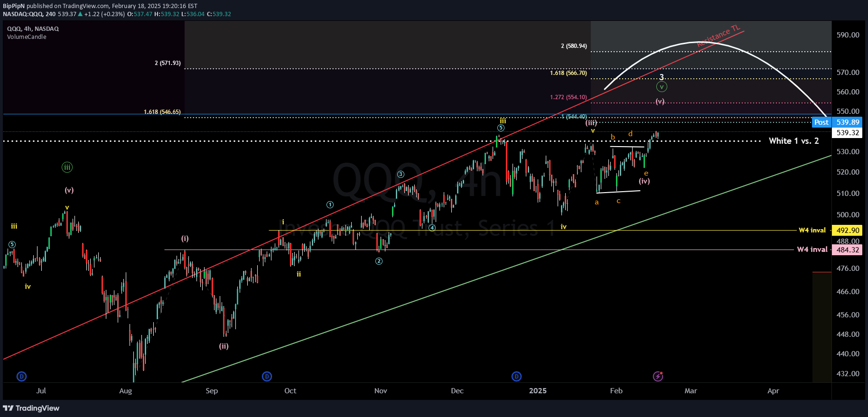
Task: Click the NASDAQ:QQQ, 240 symbol text
Action: tap(29, 14)
